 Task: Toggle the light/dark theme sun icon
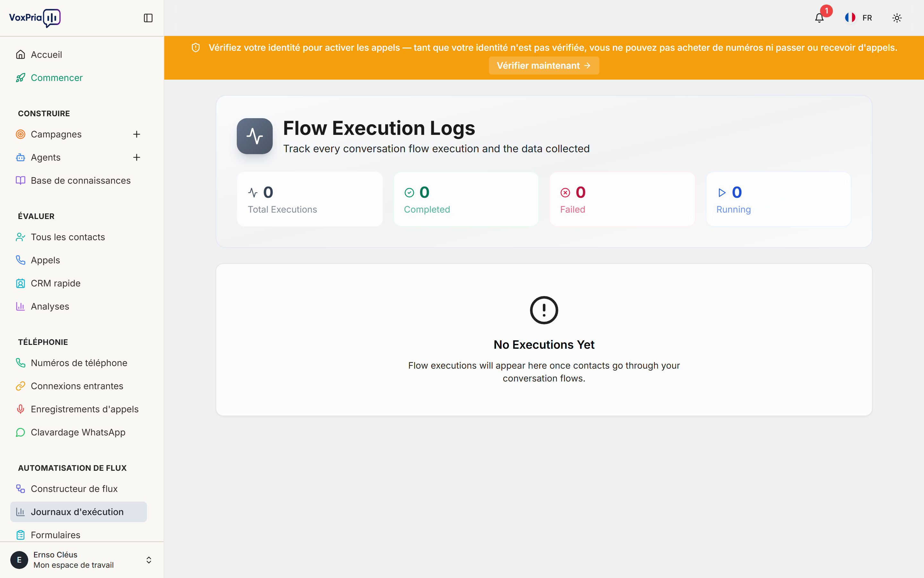coord(897,18)
